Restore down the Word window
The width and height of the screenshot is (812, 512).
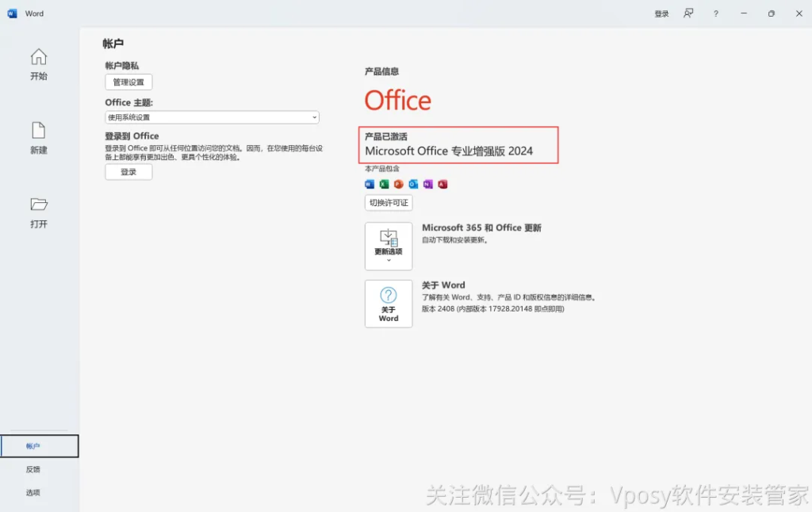[x=771, y=13]
